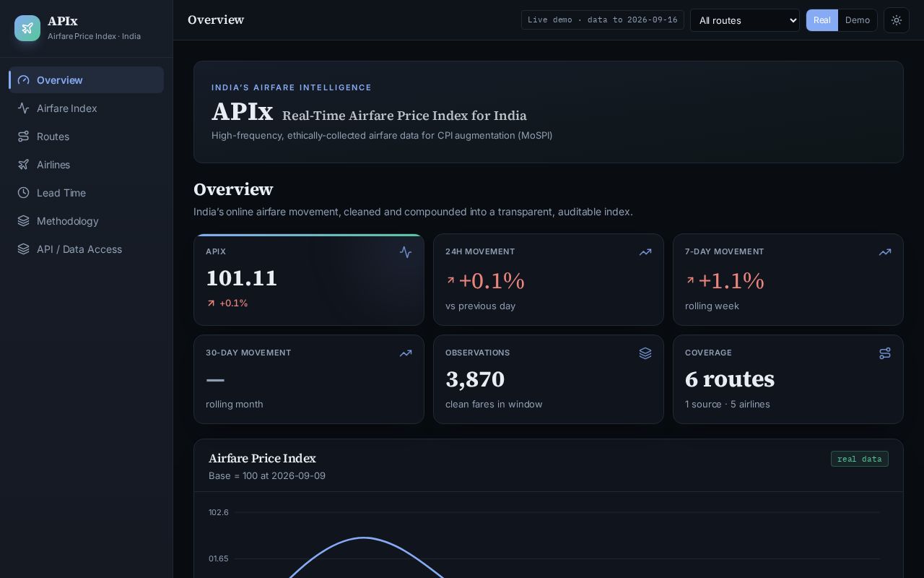Click the 'Airfare Price Index' chart title
Viewport: 924px width, 578px height.
262,459
